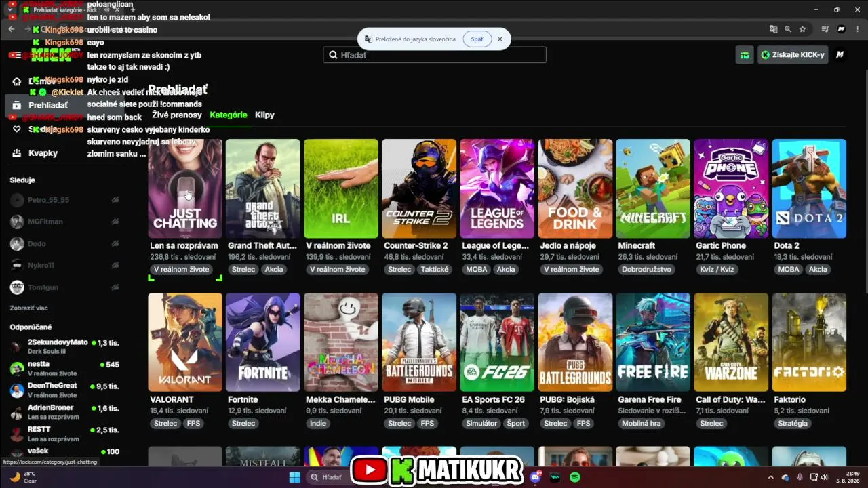This screenshot has width=868, height=488.
Task: Open the Grand Theft Auto V thumbnail
Action: [263, 188]
